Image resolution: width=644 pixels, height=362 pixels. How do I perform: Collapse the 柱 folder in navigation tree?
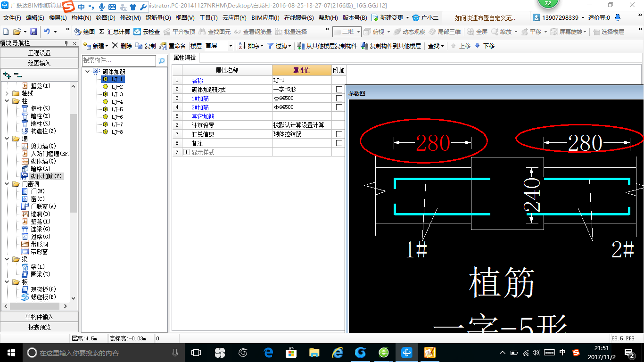click(x=7, y=101)
